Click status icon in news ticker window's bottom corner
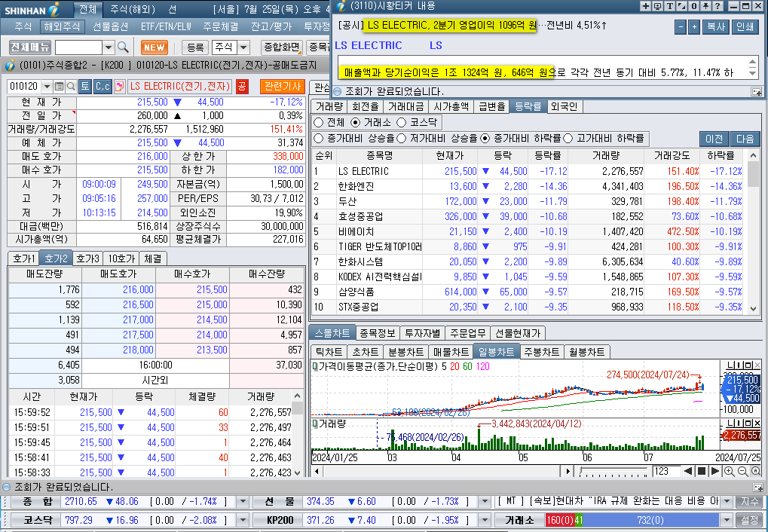The image size is (768, 532). tap(756, 92)
